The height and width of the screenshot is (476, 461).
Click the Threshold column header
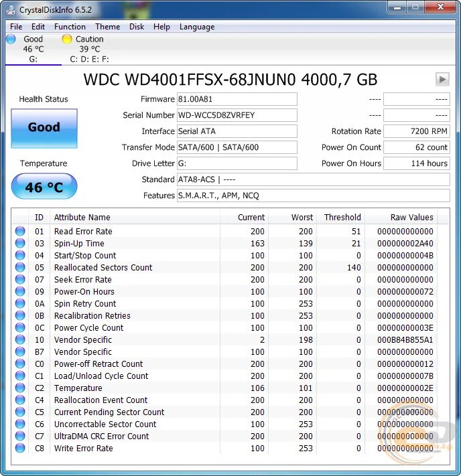coord(340,218)
